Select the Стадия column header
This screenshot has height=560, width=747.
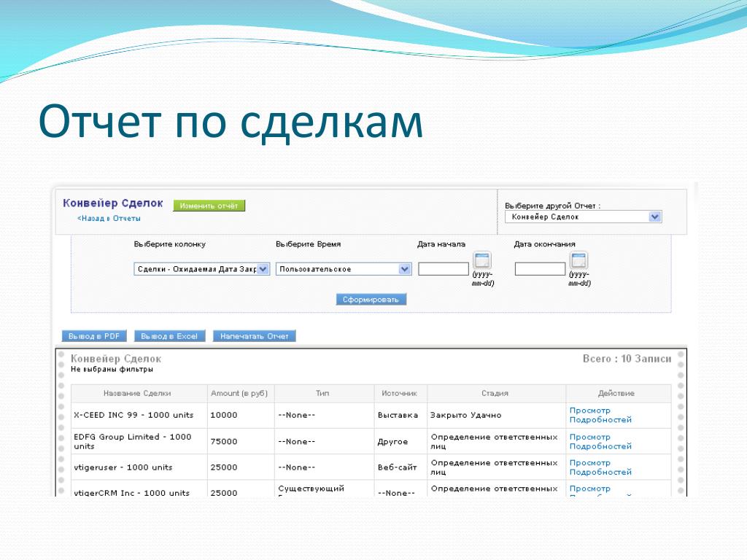point(495,393)
